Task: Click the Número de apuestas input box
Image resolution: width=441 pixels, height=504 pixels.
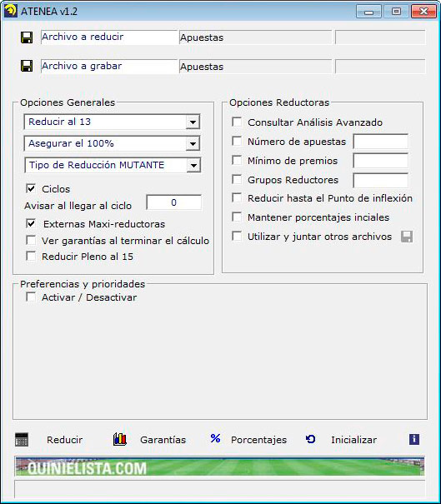Action: [381, 142]
